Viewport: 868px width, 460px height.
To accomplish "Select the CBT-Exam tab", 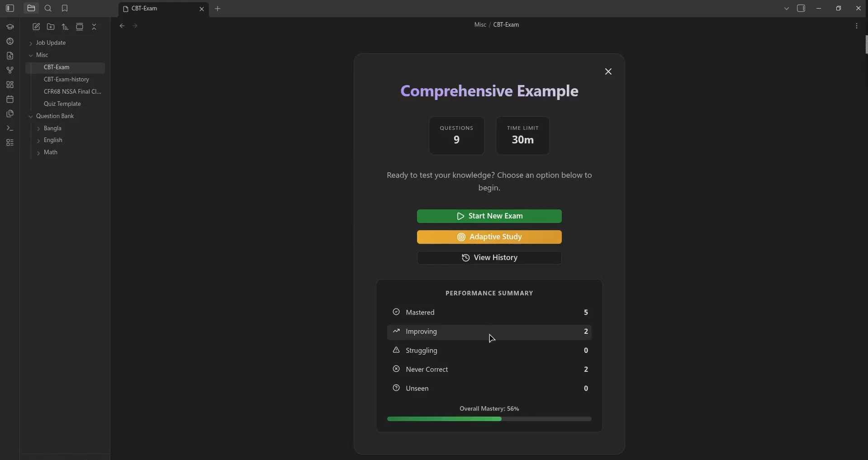I will tap(164, 9).
